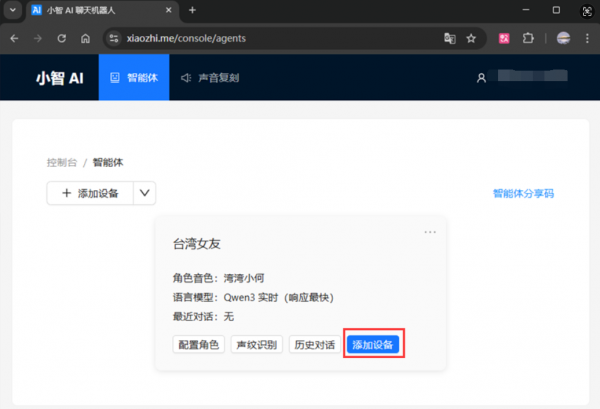Viewport: 600px width, 409px height.
Task: View 历史对话 for the agent
Action: [x=314, y=344]
